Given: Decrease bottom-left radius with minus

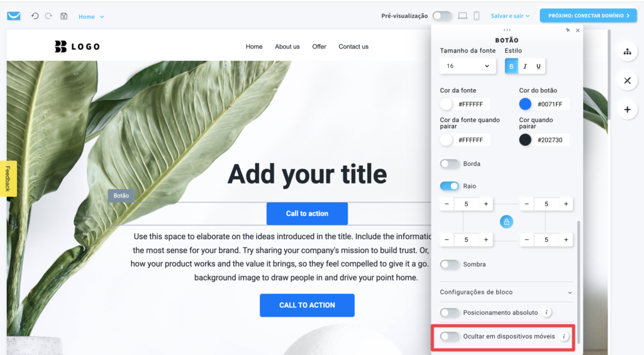Looking at the screenshot, I should pyautogui.click(x=447, y=239).
